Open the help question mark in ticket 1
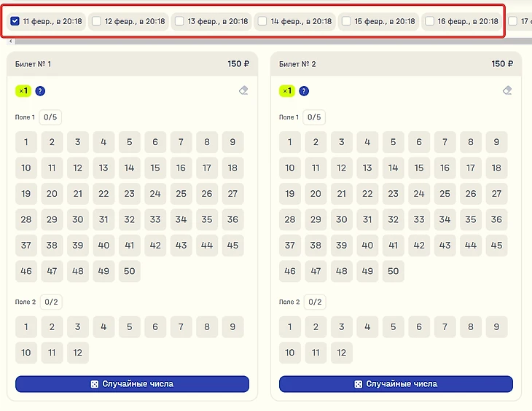 pos(40,91)
